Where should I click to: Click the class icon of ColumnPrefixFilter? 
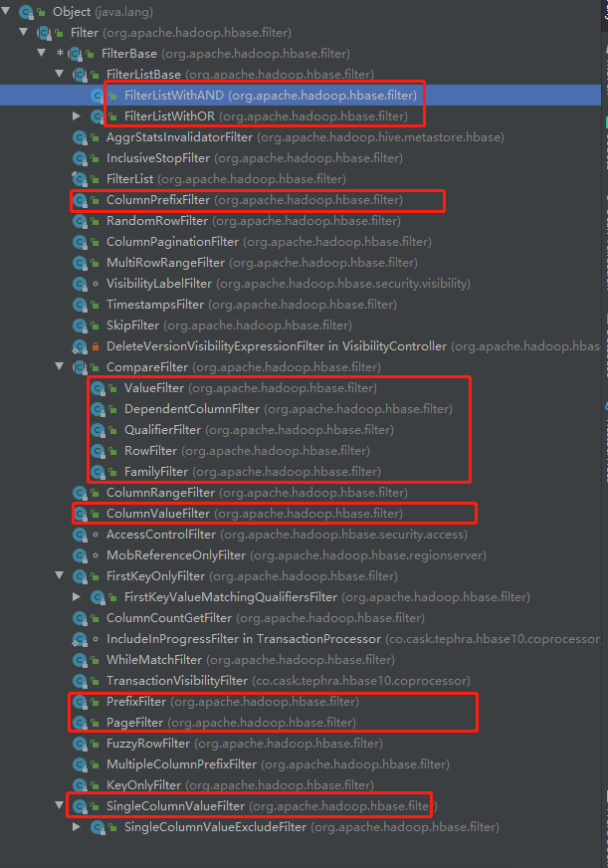[81, 200]
